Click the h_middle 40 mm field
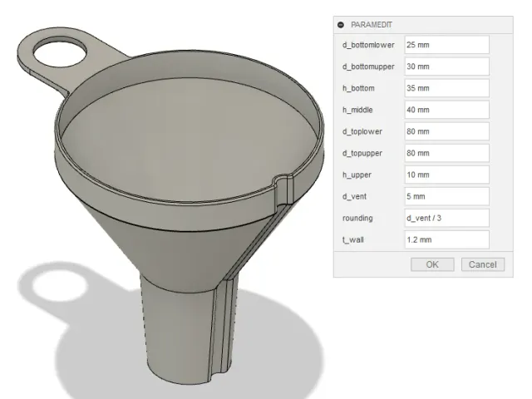Image resolution: width=532 pixels, height=399 pixels. (x=446, y=110)
